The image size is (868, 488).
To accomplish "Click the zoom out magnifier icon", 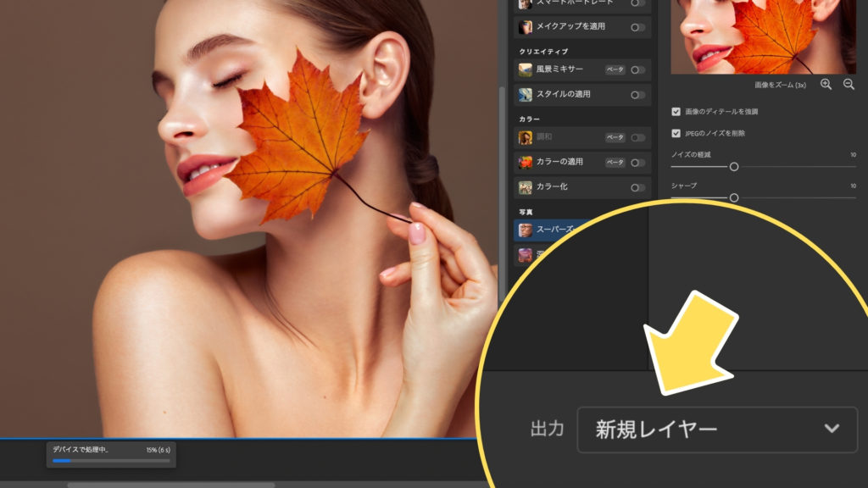I will click(x=849, y=85).
